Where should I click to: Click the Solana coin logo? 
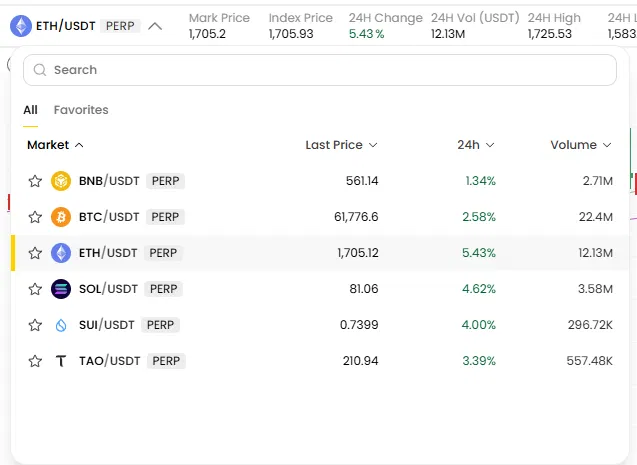click(61, 289)
